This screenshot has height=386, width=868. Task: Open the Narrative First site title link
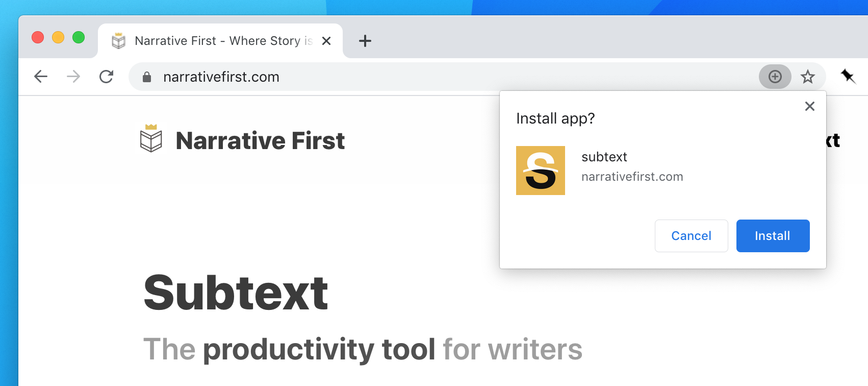tap(260, 140)
